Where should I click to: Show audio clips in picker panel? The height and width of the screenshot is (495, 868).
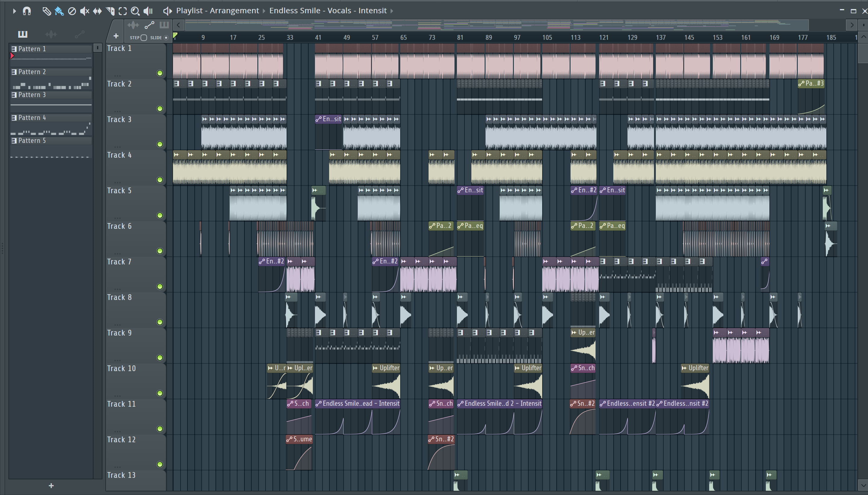pyautogui.click(x=51, y=34)
